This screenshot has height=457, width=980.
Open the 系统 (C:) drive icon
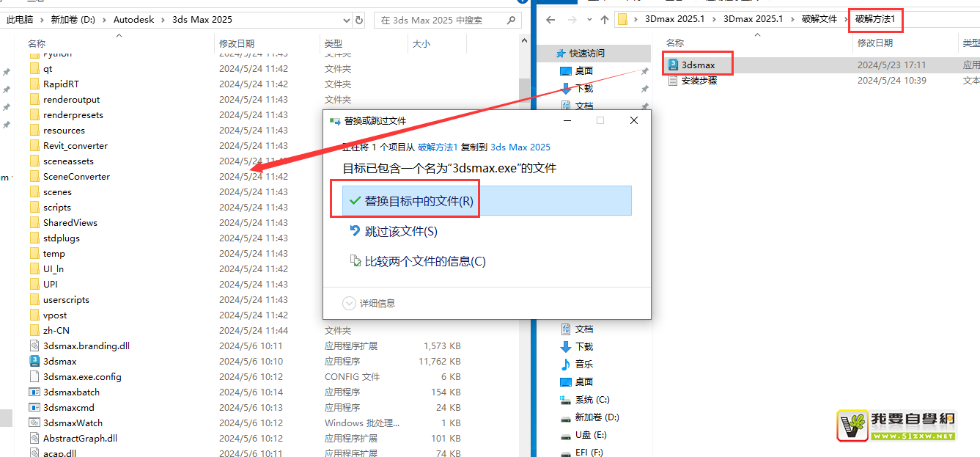565,400
